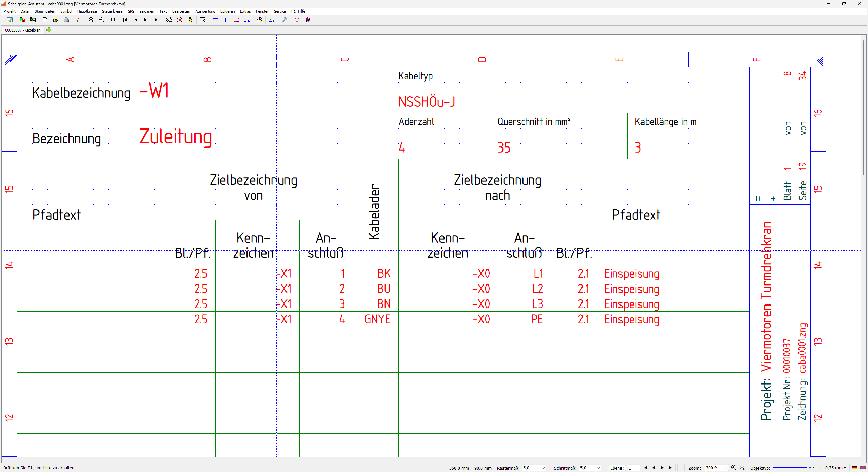Image resolution: width=868 pixels, height=472 pixels.
Task: Click the 1:1 zoom reset icon
Action: 113,20
